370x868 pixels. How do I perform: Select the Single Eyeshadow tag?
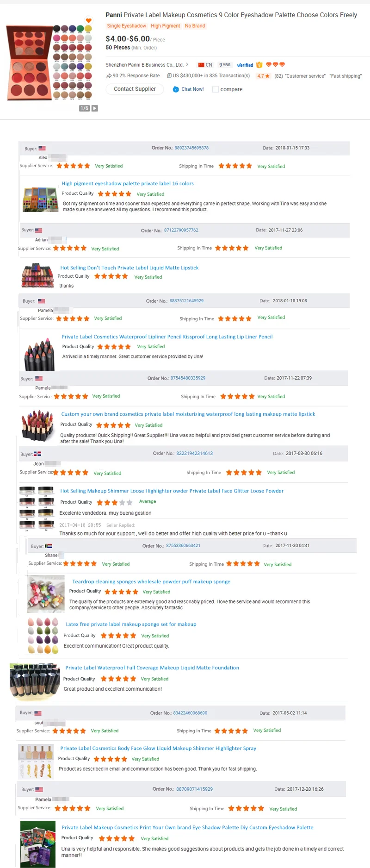(127, 26)
